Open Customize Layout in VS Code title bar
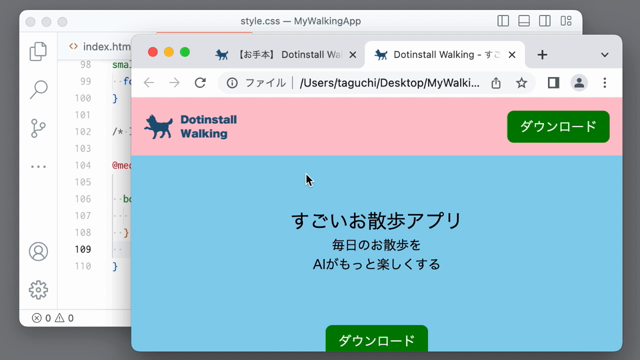 [x=566, y=21]
